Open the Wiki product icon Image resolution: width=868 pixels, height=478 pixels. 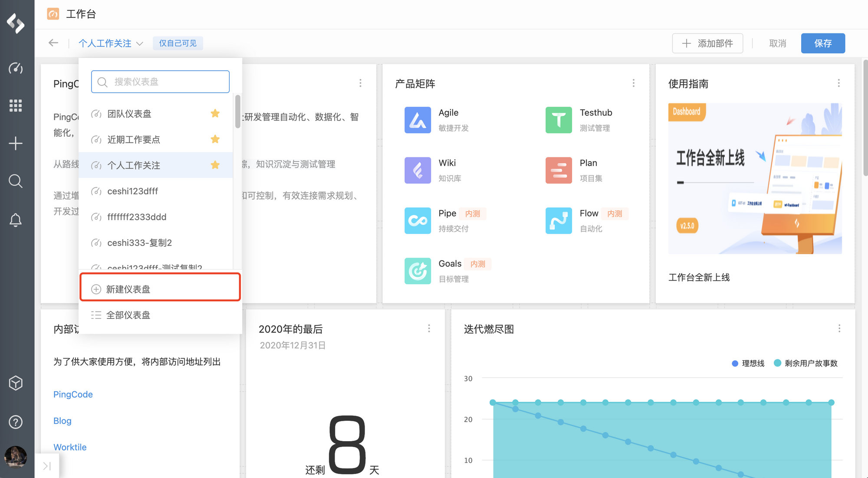[x=418, y=170]
